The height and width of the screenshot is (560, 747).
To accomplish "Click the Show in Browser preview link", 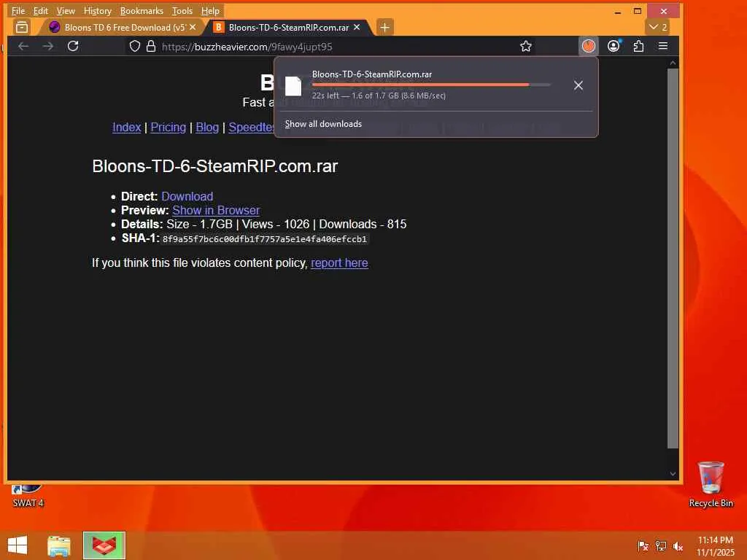I will click(x=216, y=210).
